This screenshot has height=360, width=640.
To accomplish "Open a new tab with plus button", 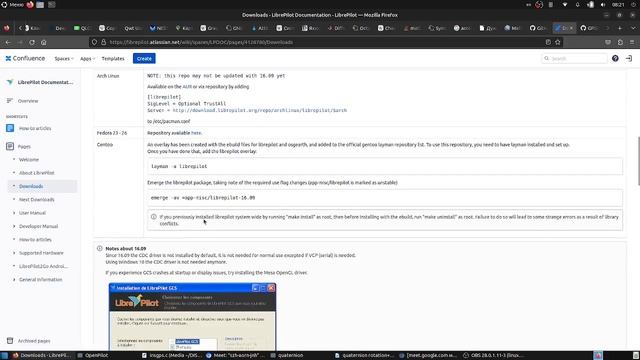I will 620,28.
